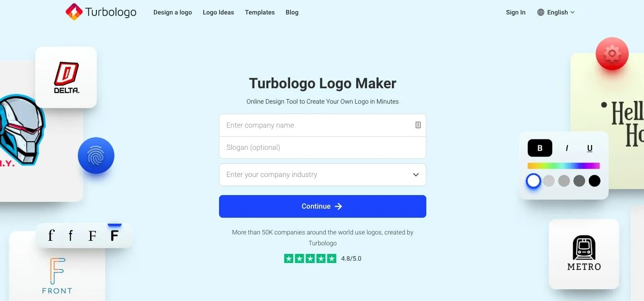This screenshot has width=644, height=301.
Task: Toggle the Bold B formatting button
Action: tap(540, 148)
